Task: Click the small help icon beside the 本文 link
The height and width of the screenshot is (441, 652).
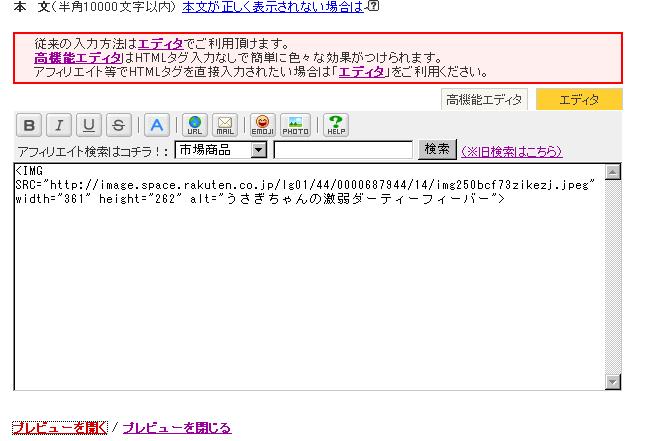Action: [374, 6]
